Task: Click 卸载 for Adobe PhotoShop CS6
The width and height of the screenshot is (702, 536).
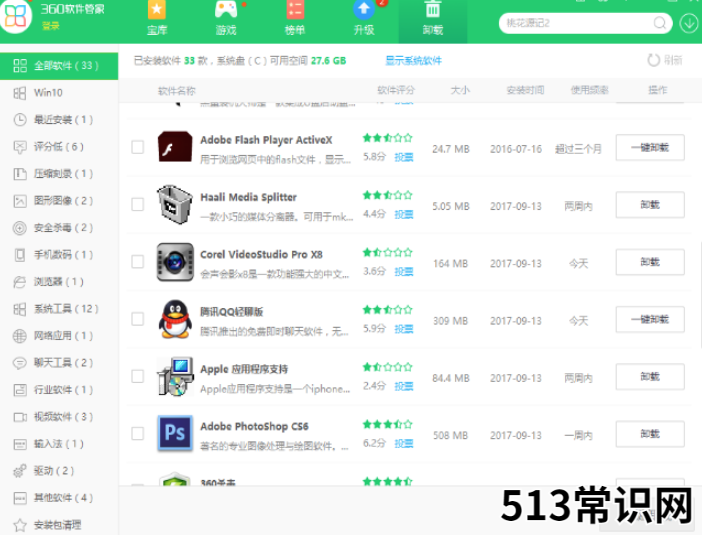Action: (650, 434)
